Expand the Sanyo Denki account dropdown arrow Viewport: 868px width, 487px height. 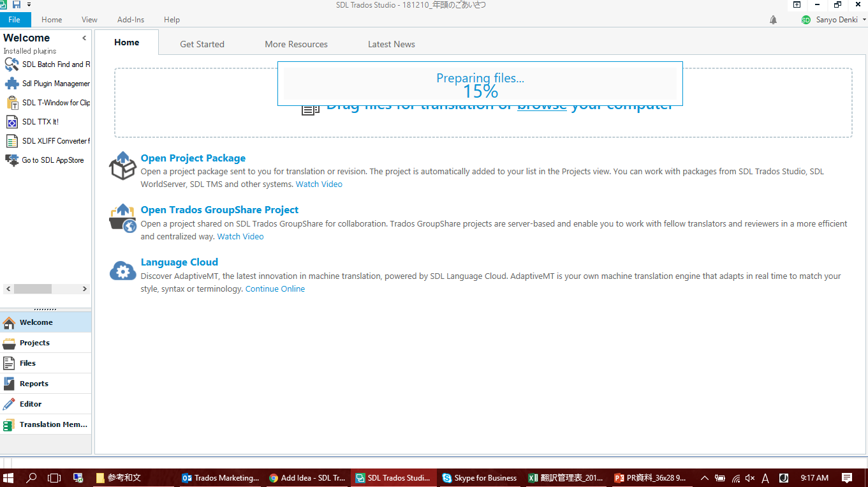[864, 20]
